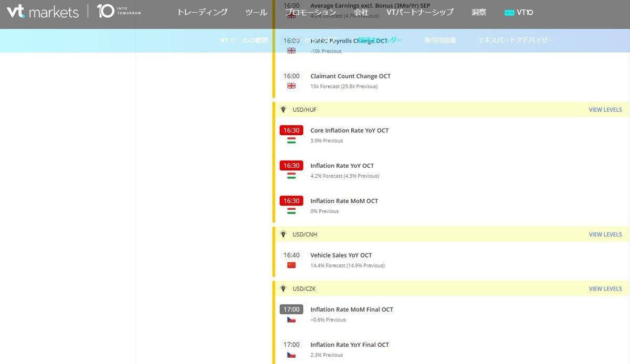Click the Czech flag under Inflation Rate MoM Final
This screenshot has width=630, height=364.
[x=291, y=319]
